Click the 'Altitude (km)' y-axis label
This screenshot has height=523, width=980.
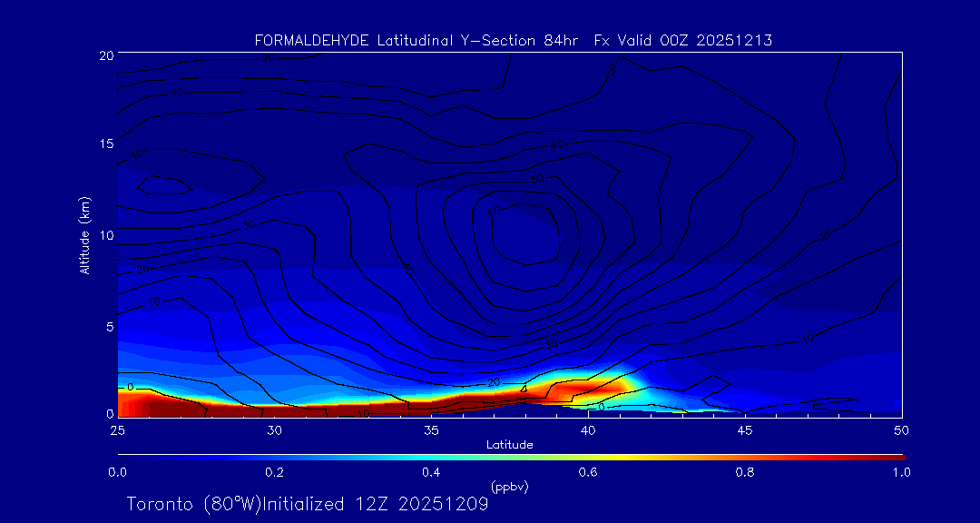pos(84,235)
